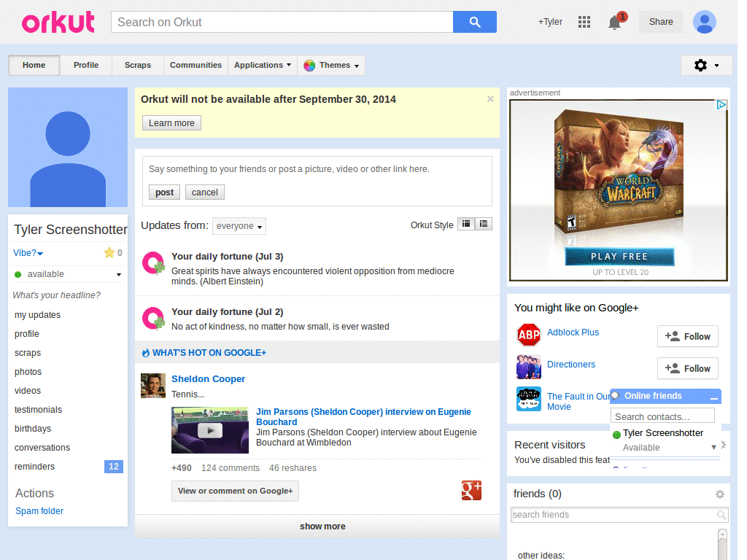This screenshot has height=560, width=747.
Task: Open birthdays in the sidebar
Action: point(33,429)
